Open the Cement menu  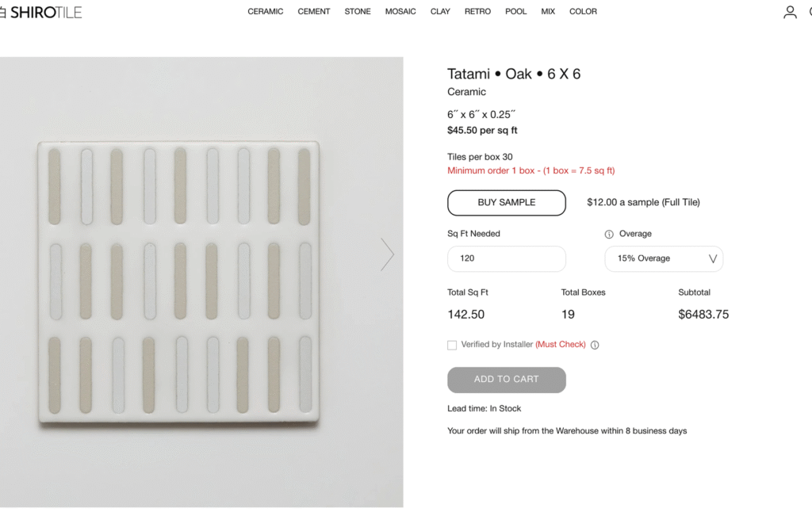click(x=314, y=12)
